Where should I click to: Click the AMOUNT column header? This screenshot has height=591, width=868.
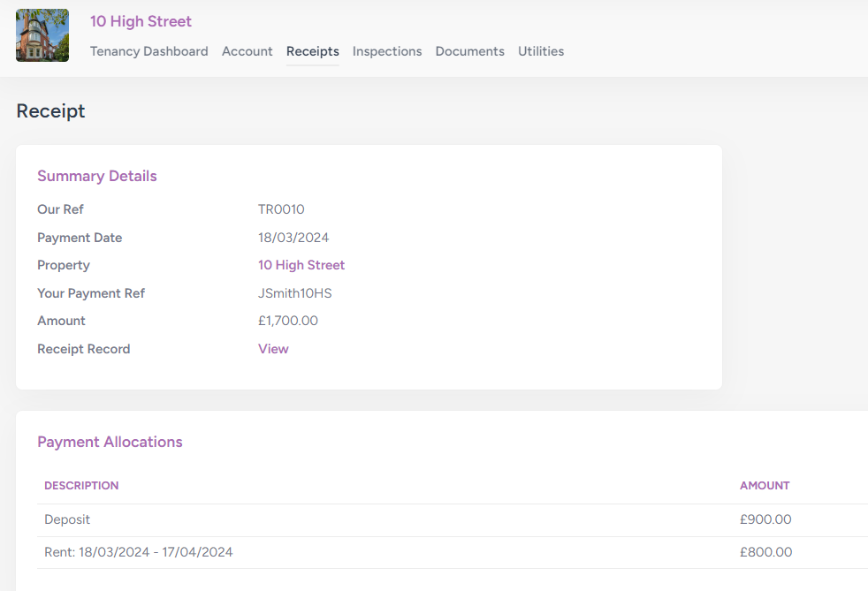764,486
